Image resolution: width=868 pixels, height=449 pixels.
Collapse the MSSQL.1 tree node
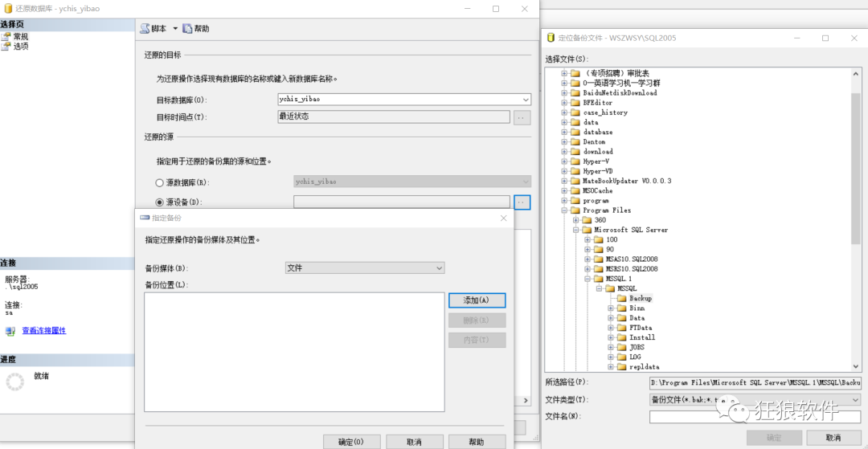coord(588,279)
